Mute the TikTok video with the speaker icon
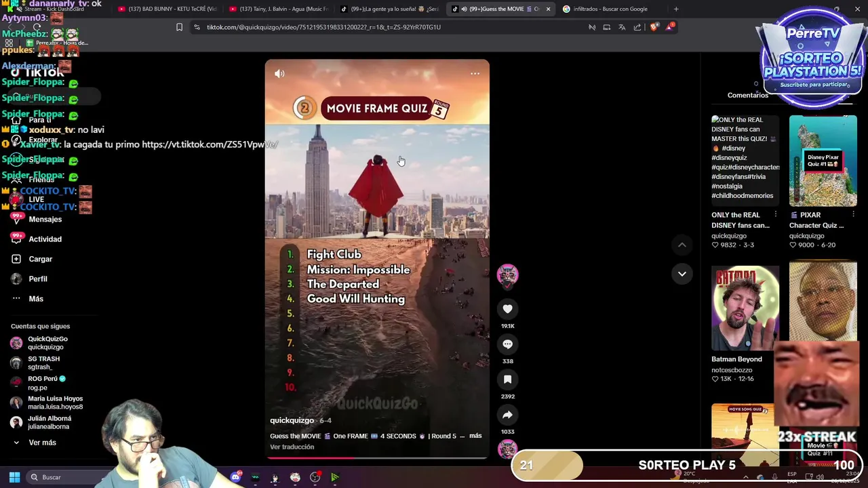The image size is (868, 488). point(279,73)
